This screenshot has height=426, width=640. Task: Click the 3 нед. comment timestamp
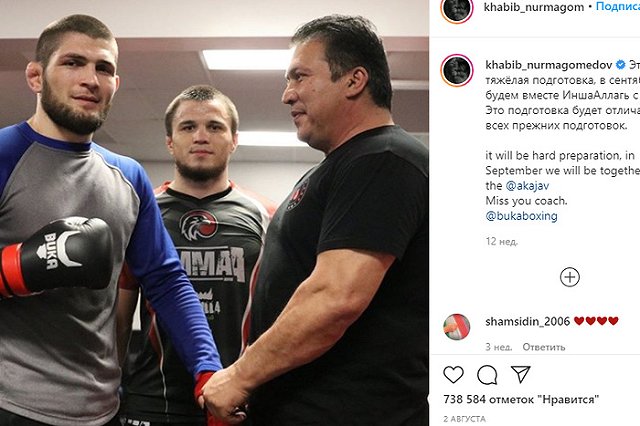[498, 347]
